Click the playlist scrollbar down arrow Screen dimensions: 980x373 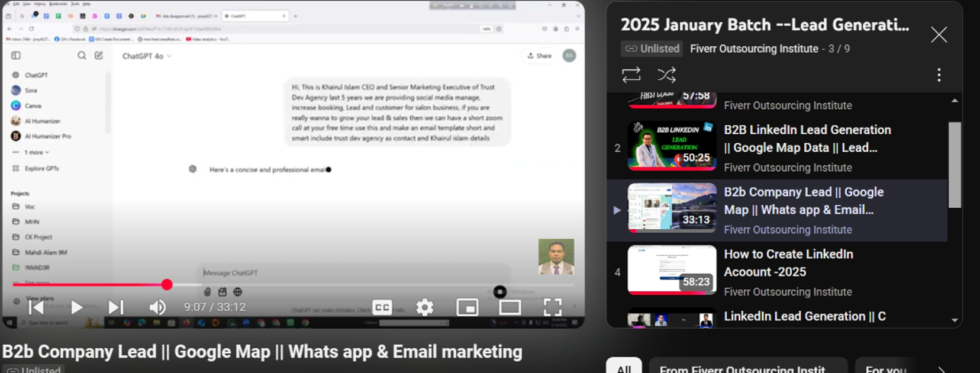tap(955, 320)
